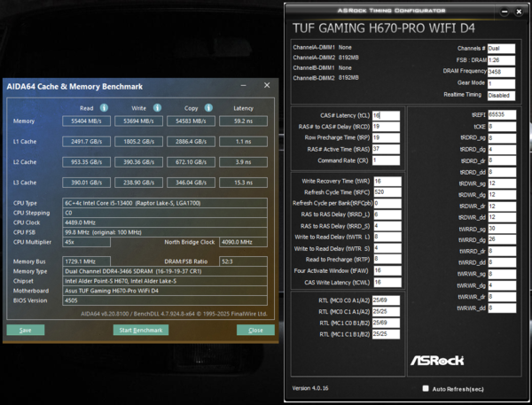Click the Memory Latency 59.2 ns value
The height and width of the screenshot is (405, 532).
243,121
